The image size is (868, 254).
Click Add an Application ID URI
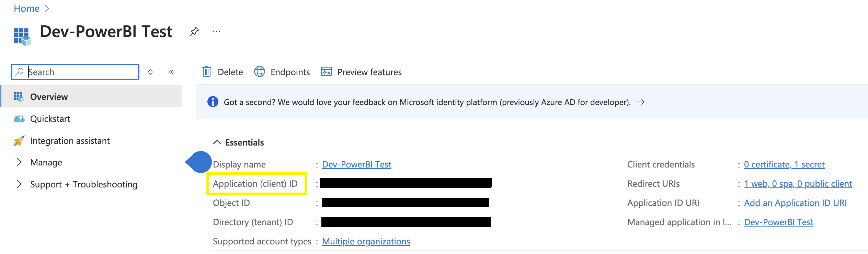point(795,203)
